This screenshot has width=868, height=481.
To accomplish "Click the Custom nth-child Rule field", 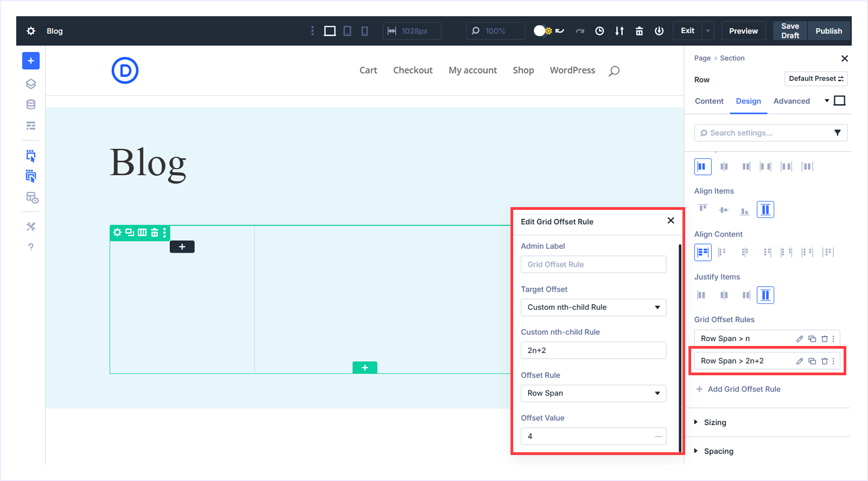I will (593, 350).
